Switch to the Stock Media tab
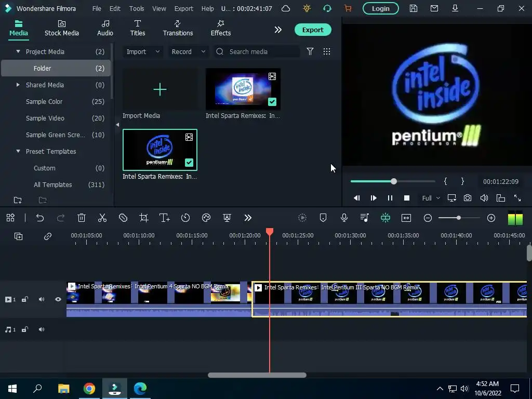The width and height of the screenshot is (532, 399). tap(62, 28)
